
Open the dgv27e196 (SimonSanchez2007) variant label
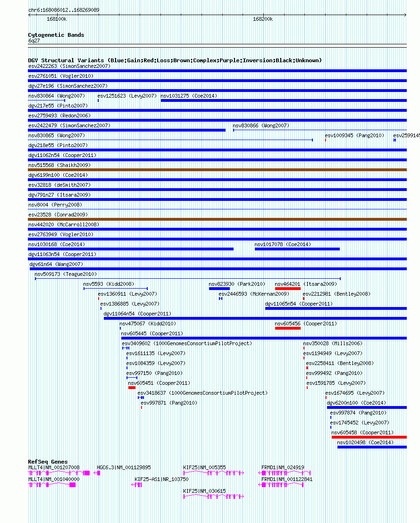(68, 86)
